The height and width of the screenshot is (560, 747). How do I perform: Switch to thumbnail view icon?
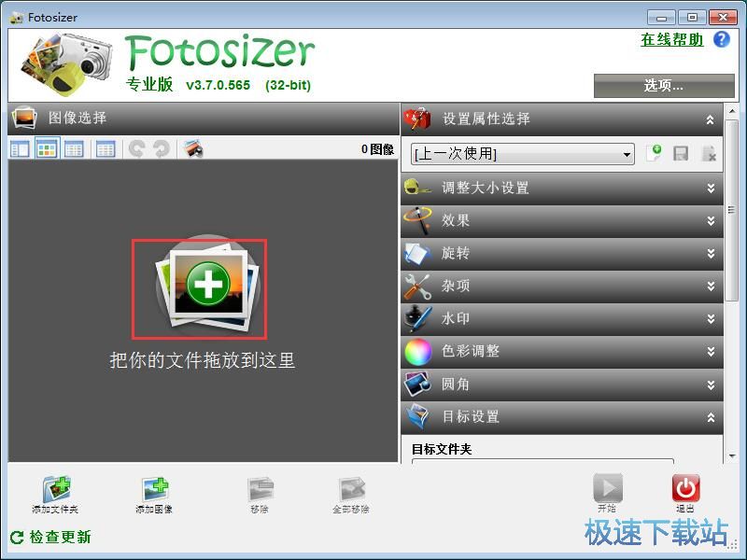click(47, 149)
